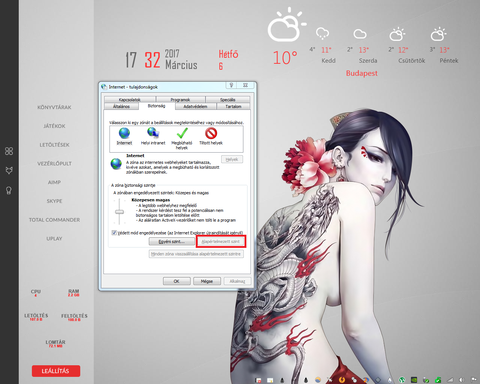Click the Csütörtök partly sunny forecast icon
480x384 pixels.
[x=397, y=34]
